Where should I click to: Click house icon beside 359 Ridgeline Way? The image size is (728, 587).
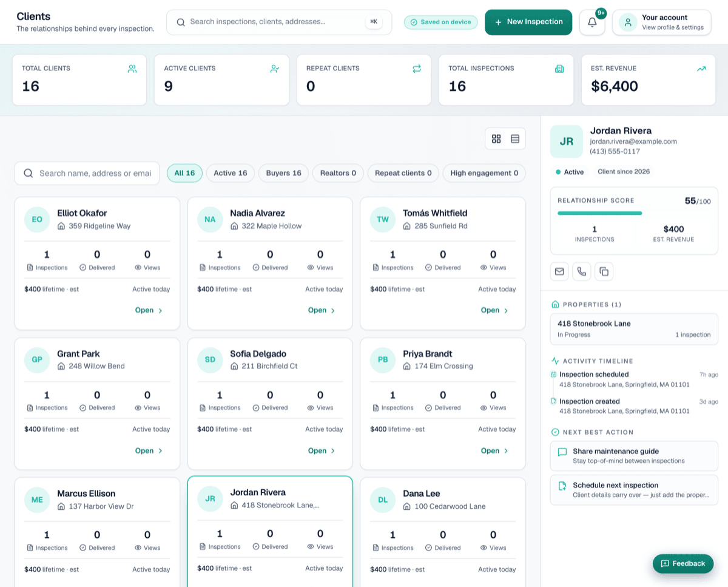coord(61,226)
